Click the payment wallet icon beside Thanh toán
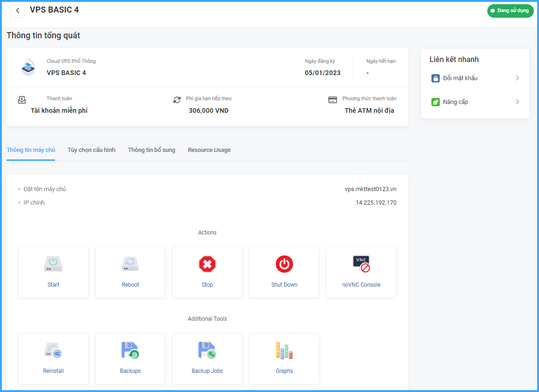Viewport: 539px width, 392px height. click(x=22, y=100)
